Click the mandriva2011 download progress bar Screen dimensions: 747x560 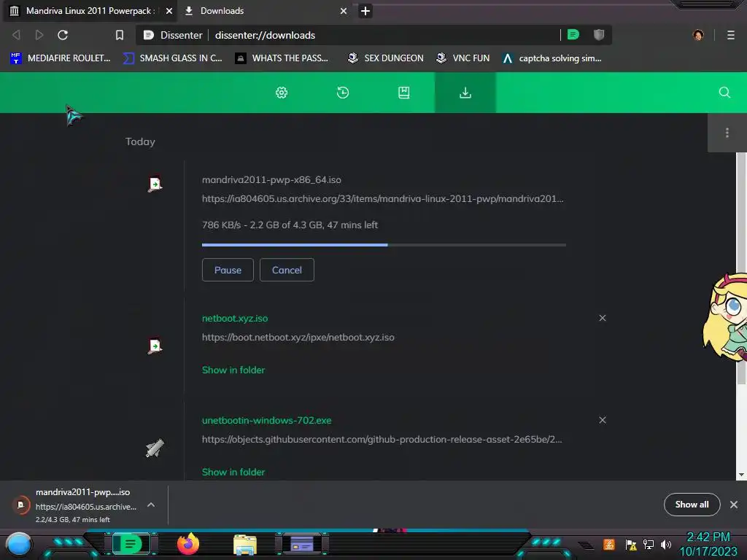[x=384, y=245]
